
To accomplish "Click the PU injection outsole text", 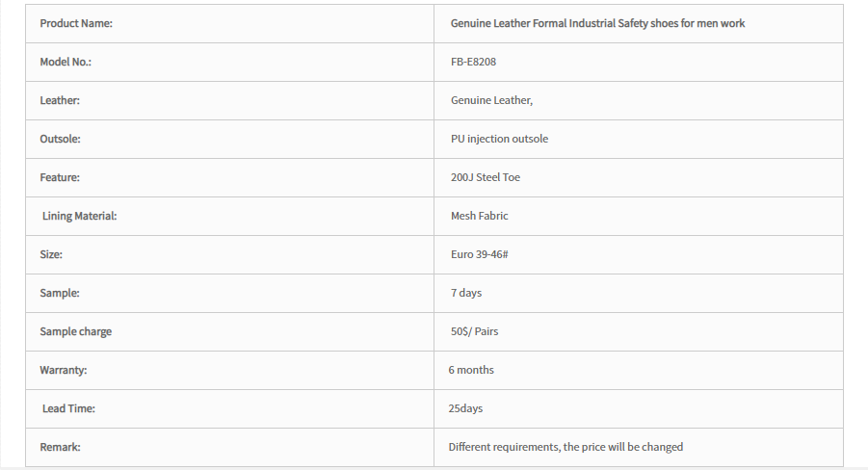I will coord(499,139).
